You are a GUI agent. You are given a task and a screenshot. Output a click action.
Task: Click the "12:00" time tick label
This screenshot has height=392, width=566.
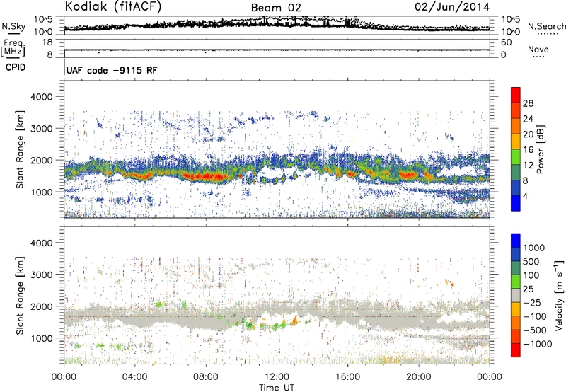277,377
